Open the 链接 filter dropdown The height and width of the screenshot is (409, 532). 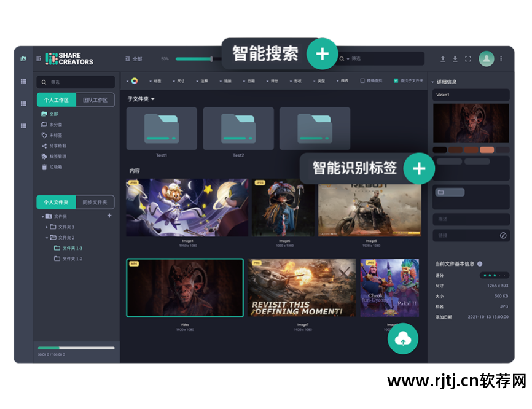coord(225,81)
